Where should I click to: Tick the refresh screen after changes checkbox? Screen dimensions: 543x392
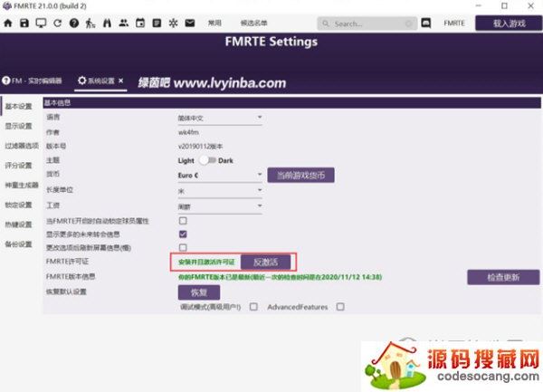(x=183, y=247)
